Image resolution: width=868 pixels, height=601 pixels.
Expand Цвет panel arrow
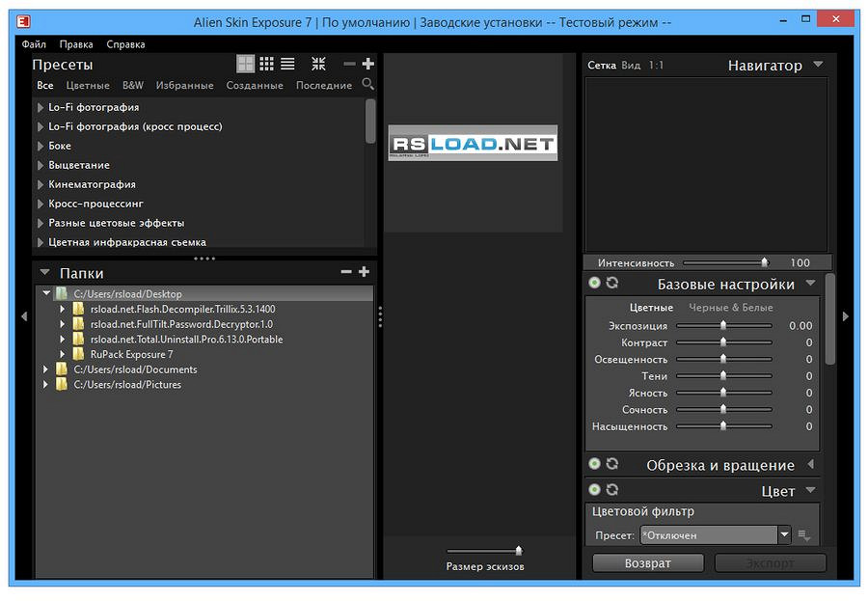pos(811,490)
